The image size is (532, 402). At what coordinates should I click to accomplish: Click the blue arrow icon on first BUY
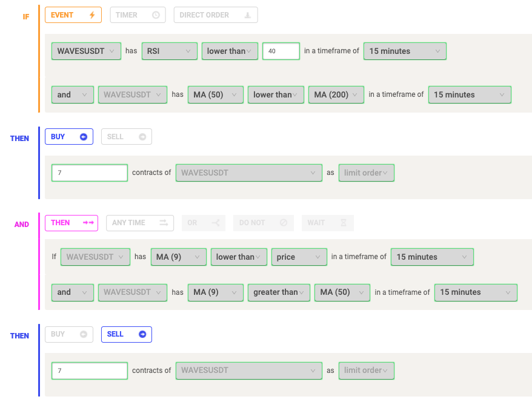(84, 137)
